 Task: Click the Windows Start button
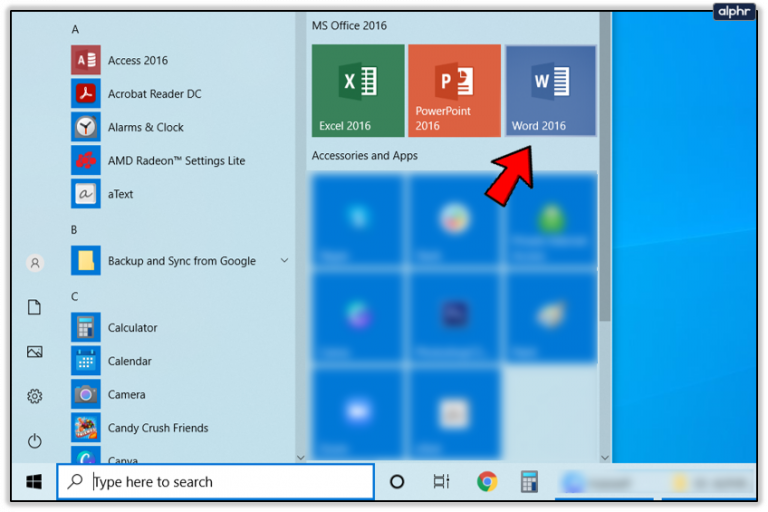34,482
